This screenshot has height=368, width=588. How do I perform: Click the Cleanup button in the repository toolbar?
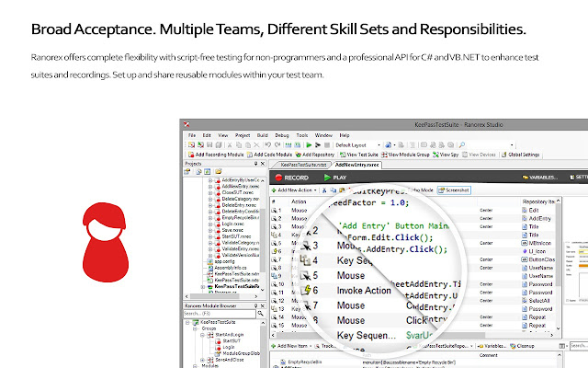coord(522,346)
